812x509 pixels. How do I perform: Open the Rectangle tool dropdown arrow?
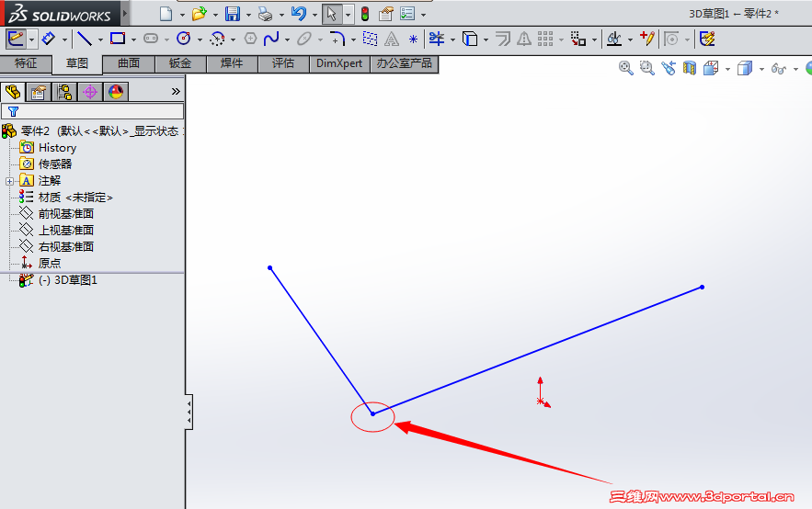point(133,40)
